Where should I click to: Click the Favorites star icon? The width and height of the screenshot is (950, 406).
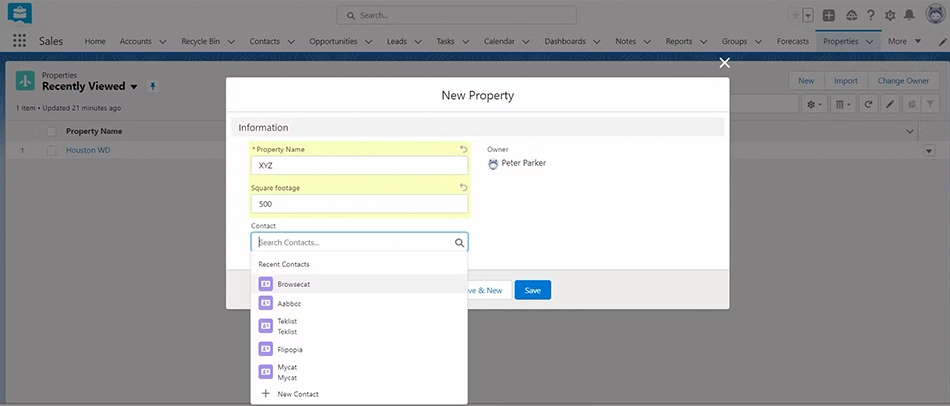click(795, 15)
